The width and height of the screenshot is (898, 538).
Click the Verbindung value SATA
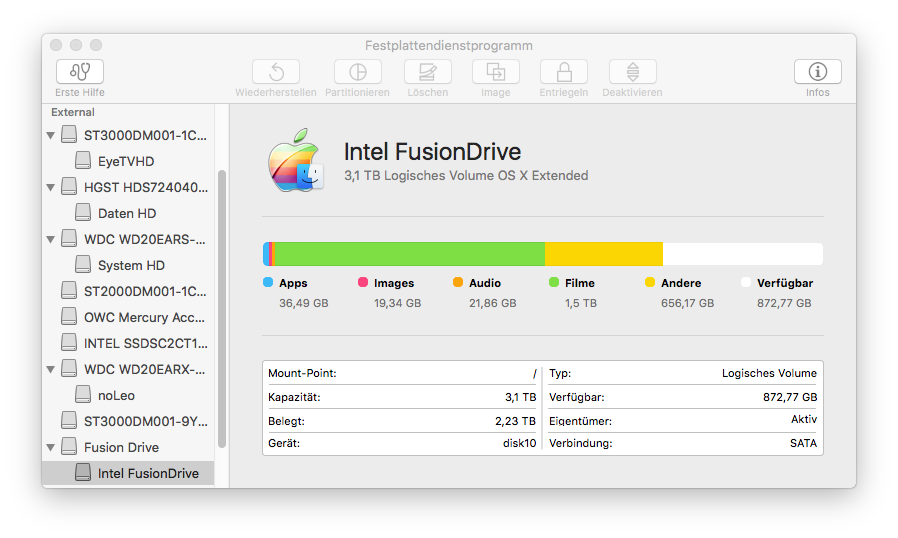pos(804,443)
